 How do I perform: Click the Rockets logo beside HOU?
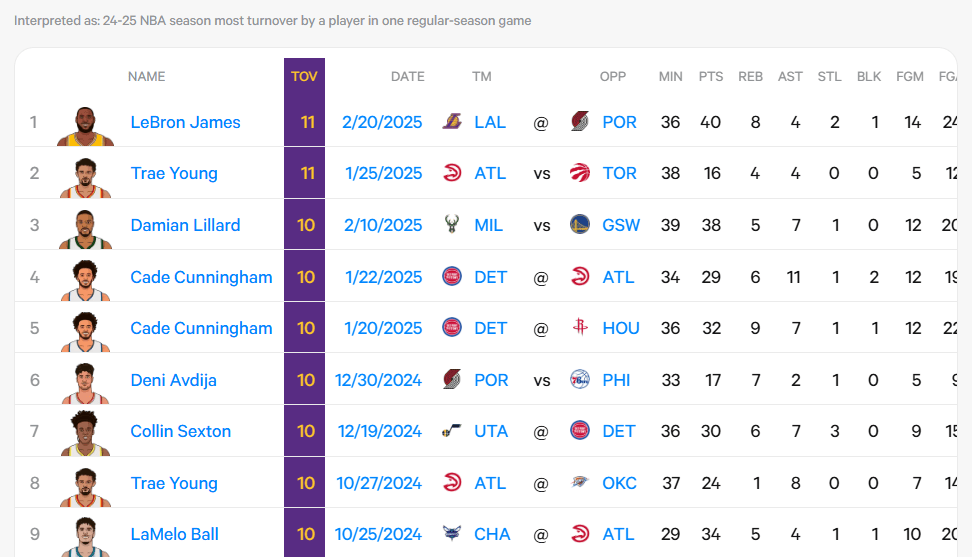580,327
